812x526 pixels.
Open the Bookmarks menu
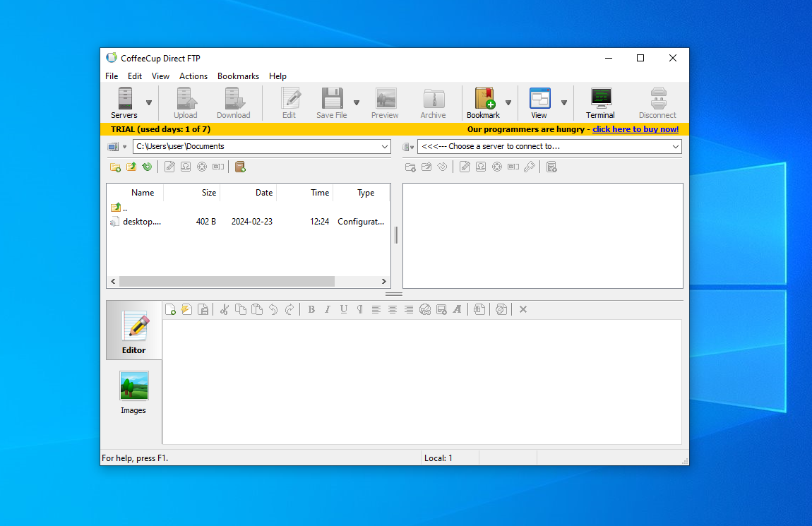(238, 76)
